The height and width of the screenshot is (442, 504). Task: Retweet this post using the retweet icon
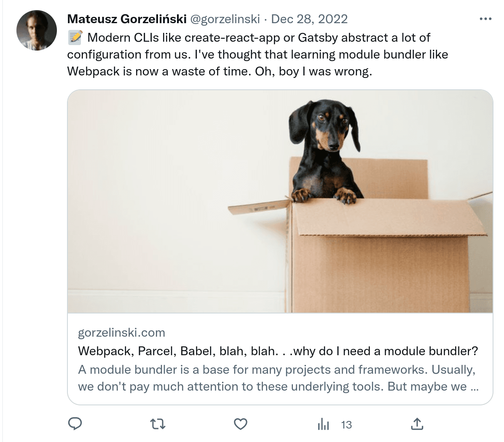coord(158,424)
